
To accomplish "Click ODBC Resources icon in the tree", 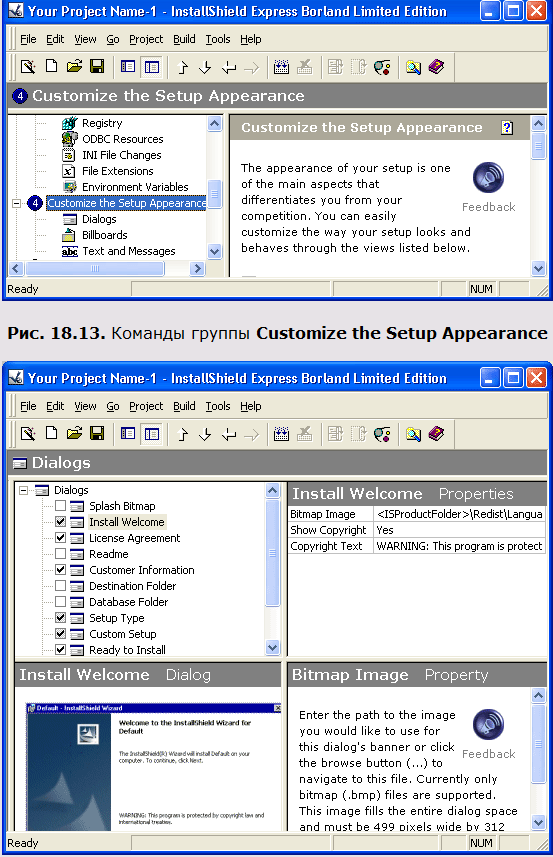I will coord(69,139).
